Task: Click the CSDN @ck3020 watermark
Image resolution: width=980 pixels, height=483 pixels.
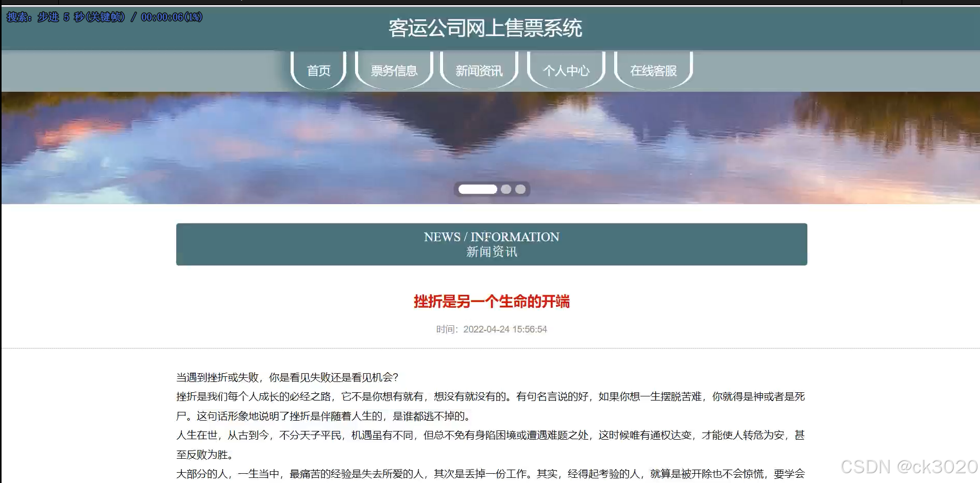Action: tap(912, 467)
